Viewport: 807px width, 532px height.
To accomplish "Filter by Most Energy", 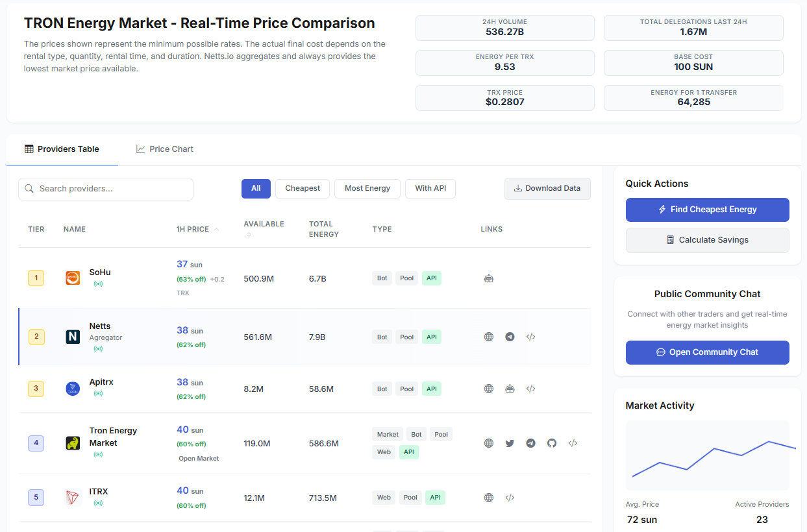I will point(367,188).
